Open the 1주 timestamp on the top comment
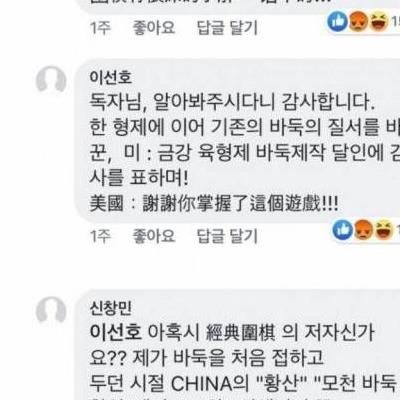Viewport: 400px width, 400px height. (100, 27)
